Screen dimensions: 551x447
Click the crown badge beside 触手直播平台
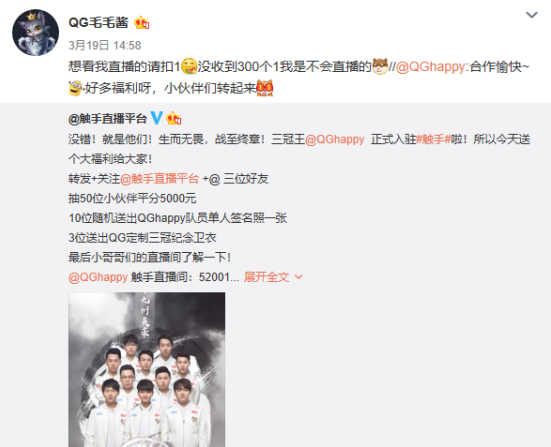tap(174, 118)
